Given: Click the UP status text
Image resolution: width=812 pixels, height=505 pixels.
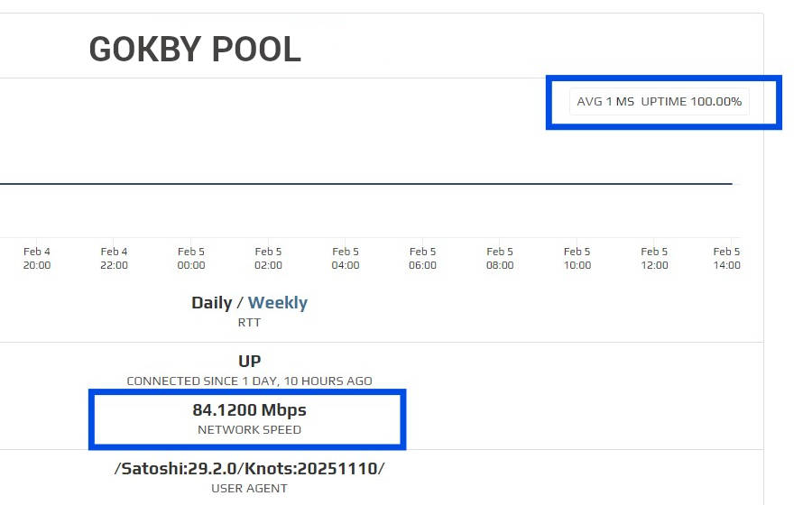Looking at the screenshot, I should coord(249,362).
